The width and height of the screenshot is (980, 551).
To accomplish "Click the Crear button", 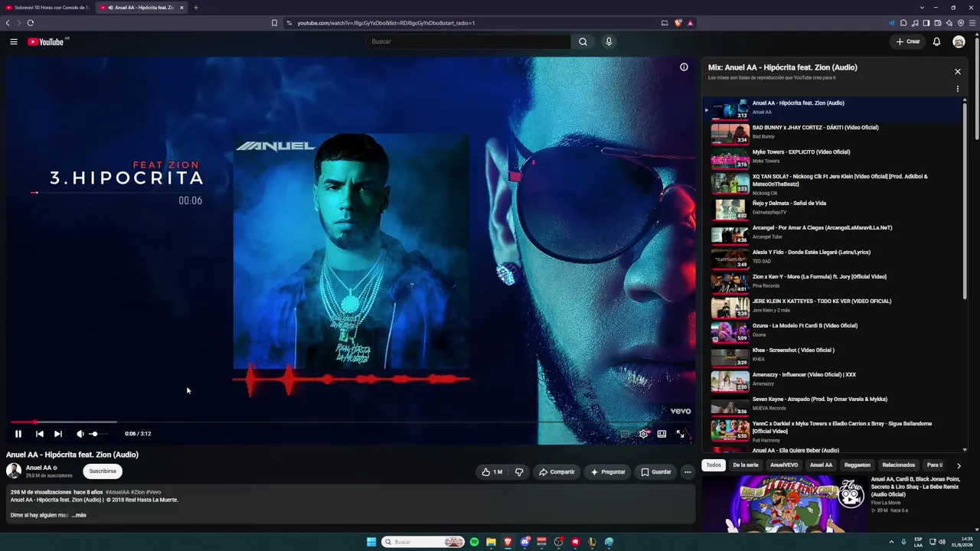I will [908, 41].
